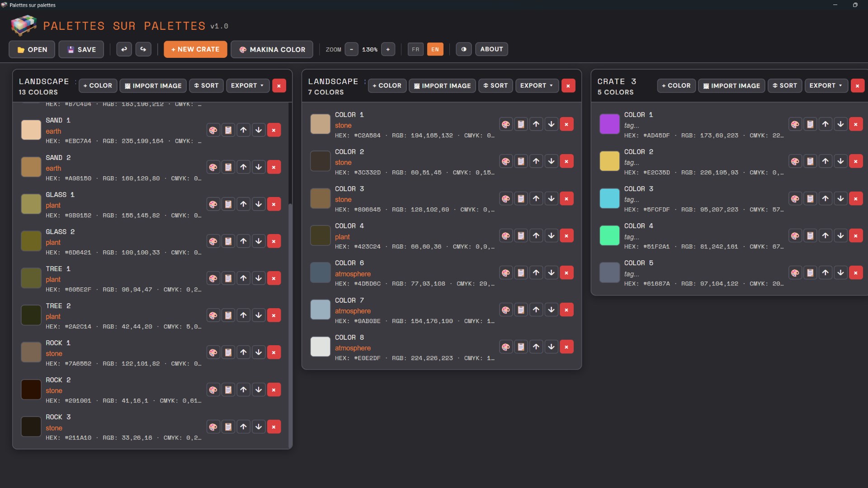Move Crate 3 Color 4 down
Image resolution: width=868 pixels, height=488 pixels.
point(840,235)
